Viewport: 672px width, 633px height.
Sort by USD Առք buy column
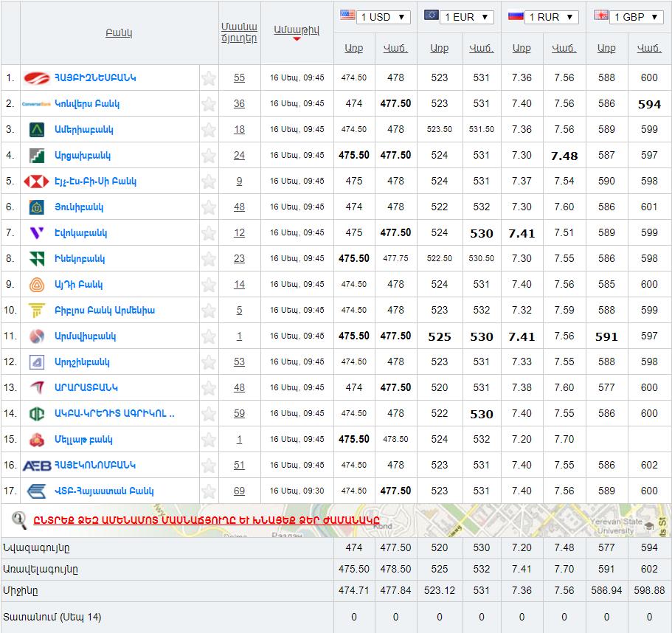pos(354,49)
